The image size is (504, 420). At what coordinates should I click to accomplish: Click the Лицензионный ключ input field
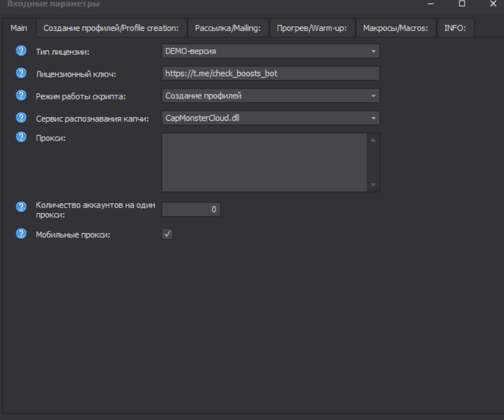click(271, 73)
